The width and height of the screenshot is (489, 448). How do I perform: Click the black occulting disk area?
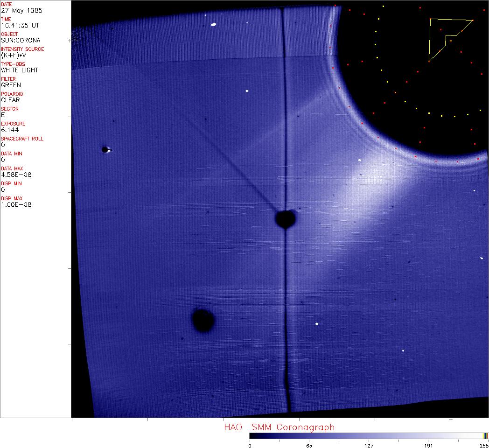(411, 84)
